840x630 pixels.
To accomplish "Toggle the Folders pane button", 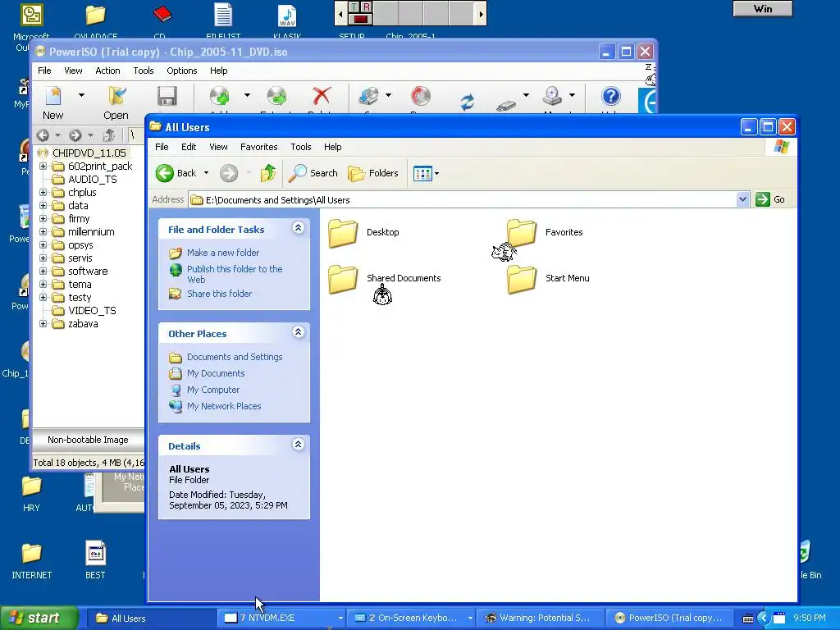I will tap(373, 173).
